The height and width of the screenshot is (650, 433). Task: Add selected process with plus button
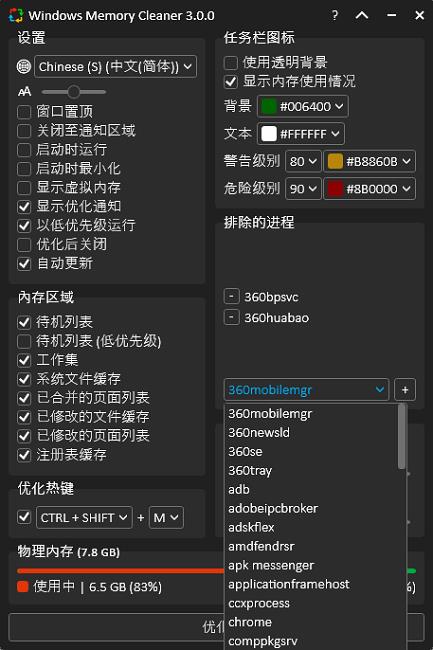coord(405,390)
